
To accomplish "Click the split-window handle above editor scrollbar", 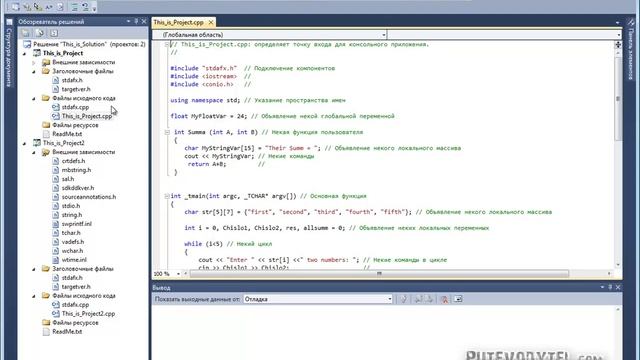I will 618,44.
